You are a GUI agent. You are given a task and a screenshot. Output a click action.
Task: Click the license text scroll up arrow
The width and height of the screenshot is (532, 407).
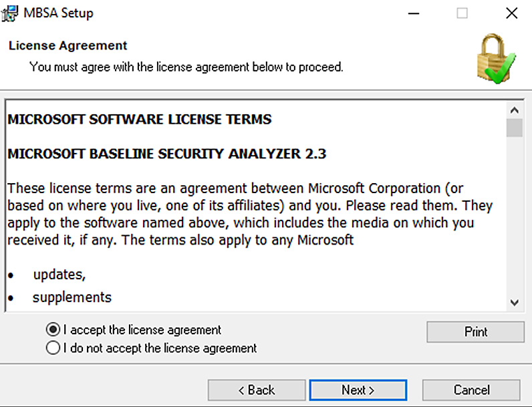(515, 110)
